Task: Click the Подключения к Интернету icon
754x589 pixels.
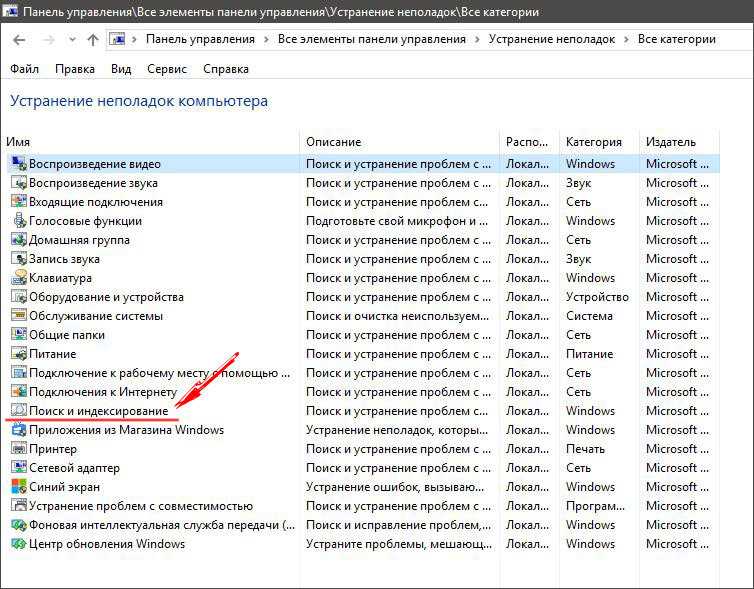Action: click(19, 392)
